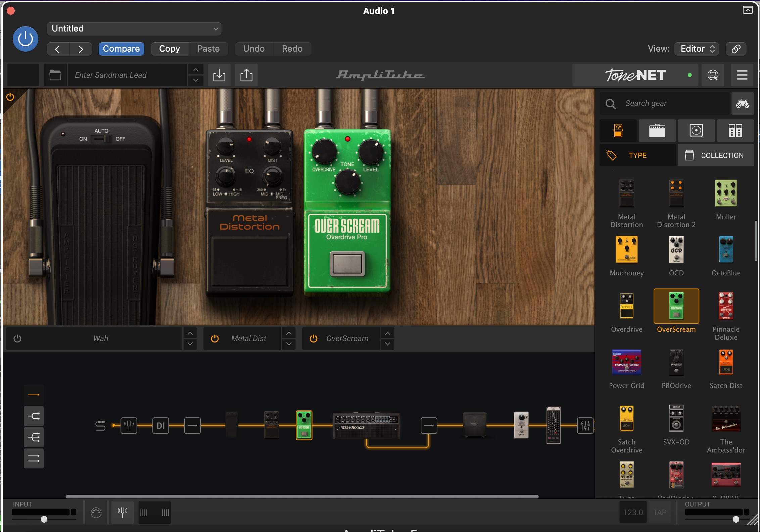Toggle the Compare button
Viewport: 760px width, 532px height.
[121, 49]
